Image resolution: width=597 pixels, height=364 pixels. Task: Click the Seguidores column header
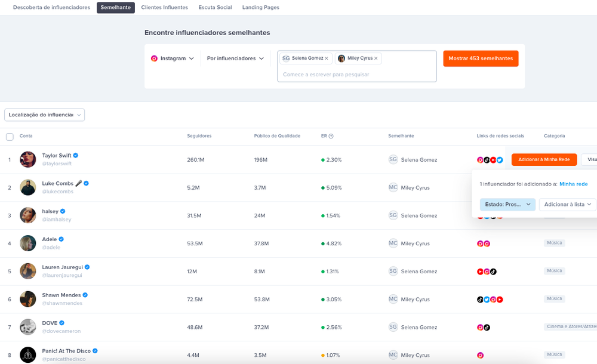pyautogui.click(x=199, y=136)
